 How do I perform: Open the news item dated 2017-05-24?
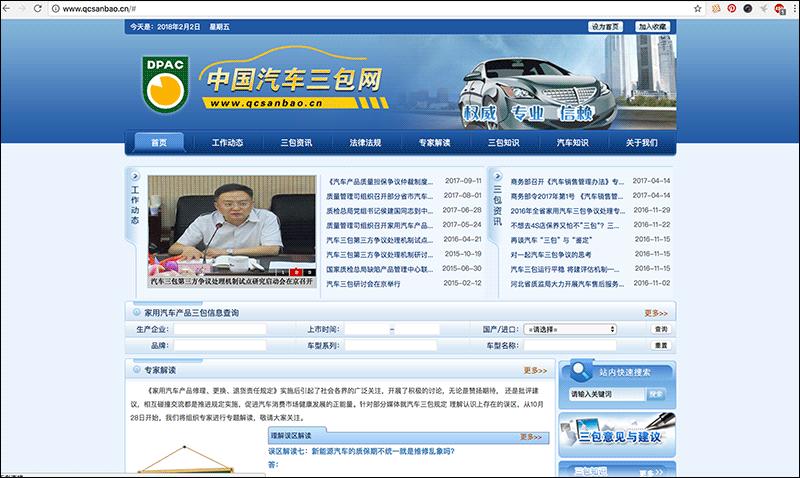[380, 225]
